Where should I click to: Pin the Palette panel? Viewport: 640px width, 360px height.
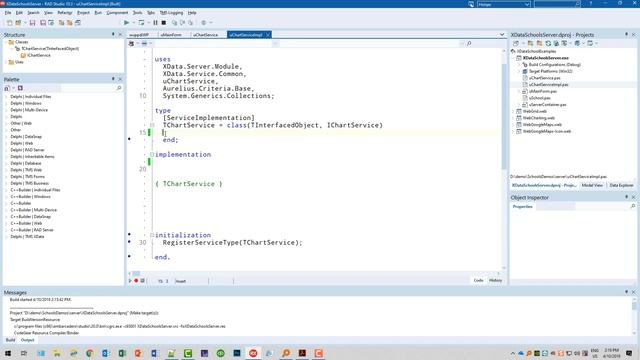coord(113,79)
